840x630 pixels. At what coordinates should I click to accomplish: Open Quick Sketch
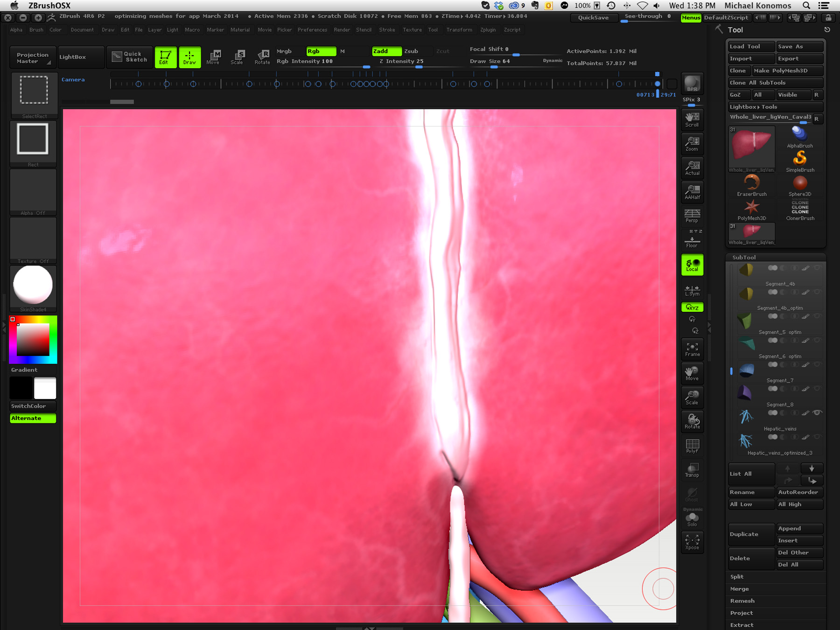pyautogui.click(x=130, y=57)
